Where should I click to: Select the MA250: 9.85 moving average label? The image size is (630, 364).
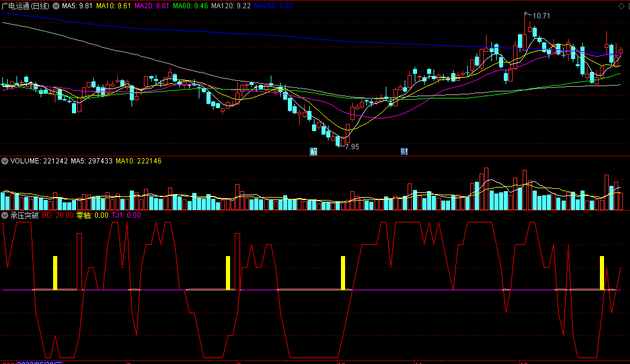pyautogui.click(x=274, y=6)
